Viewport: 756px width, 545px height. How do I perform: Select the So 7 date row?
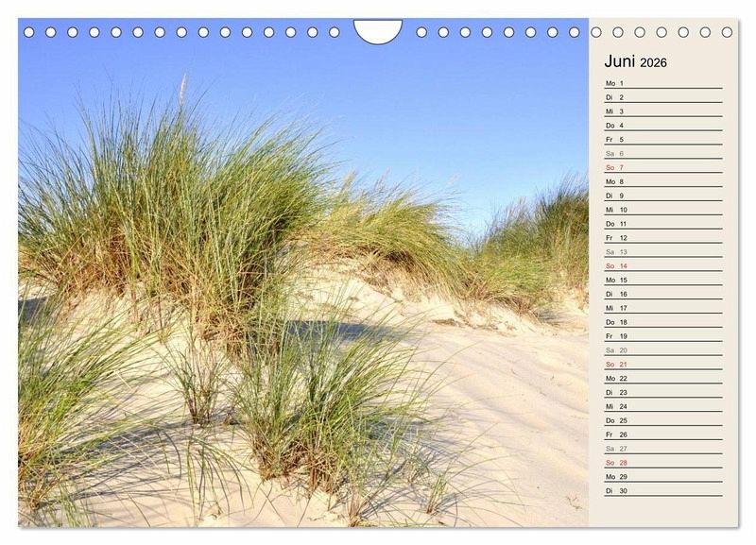663,168
